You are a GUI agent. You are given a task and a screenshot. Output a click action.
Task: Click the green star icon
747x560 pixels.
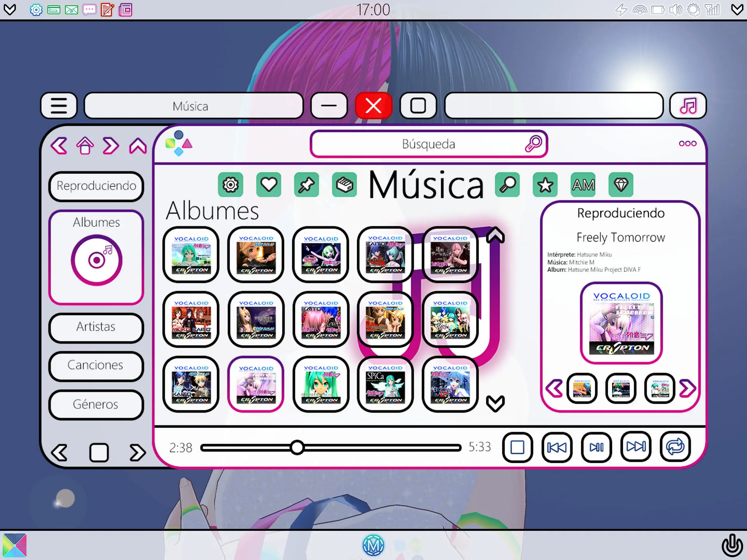coord(545,185)
